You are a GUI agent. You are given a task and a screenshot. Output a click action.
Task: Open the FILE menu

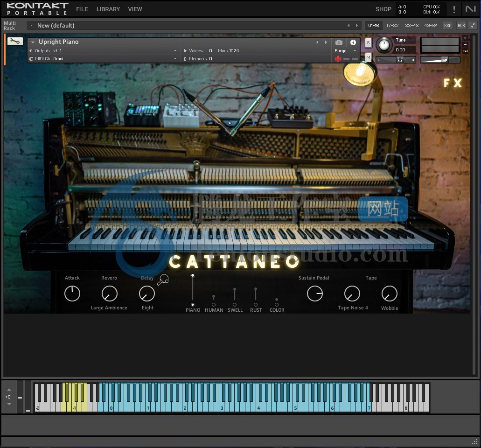pyautogui.click(x=82, y=9)
